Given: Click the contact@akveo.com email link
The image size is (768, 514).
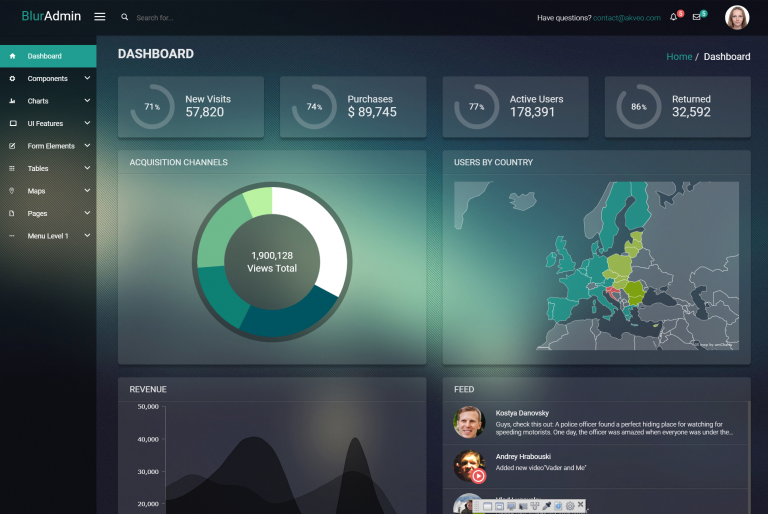Looking at the screenshot, I should [626, 18].
